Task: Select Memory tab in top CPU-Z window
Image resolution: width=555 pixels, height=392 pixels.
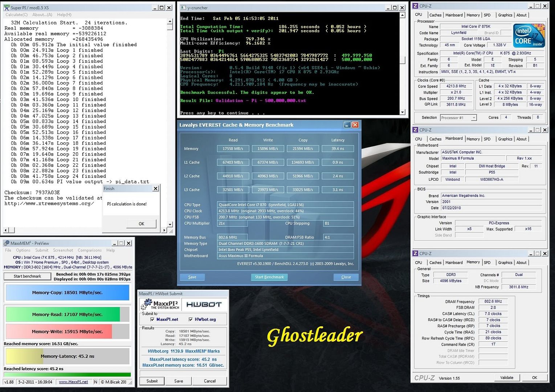Action: click(x=473, y=15)
